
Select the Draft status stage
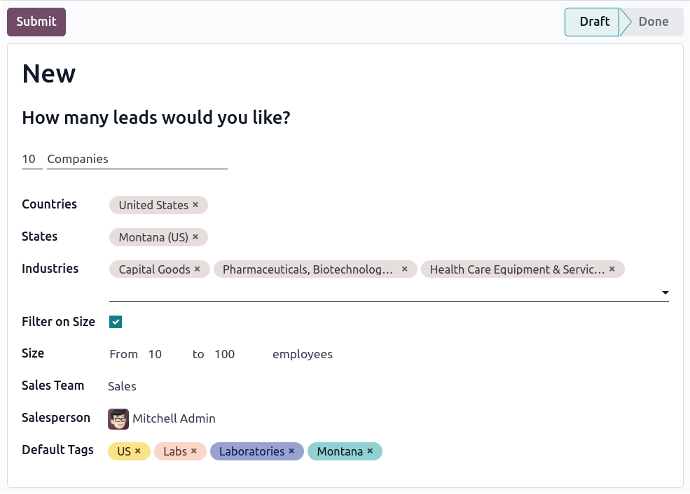tap(592, 22)
